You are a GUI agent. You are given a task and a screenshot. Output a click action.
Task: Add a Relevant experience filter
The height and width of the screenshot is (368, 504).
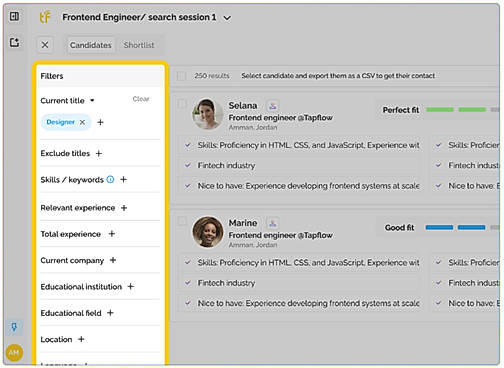pos(124,208)
